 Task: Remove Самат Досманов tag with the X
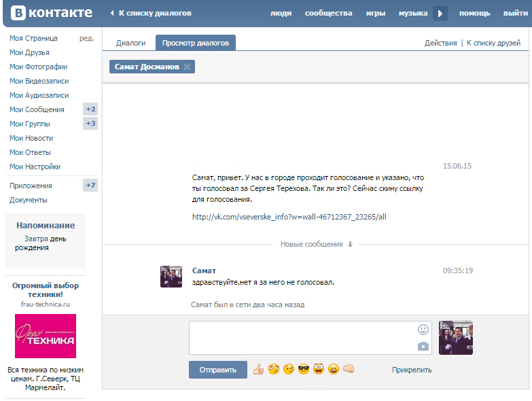coord(188,67)
